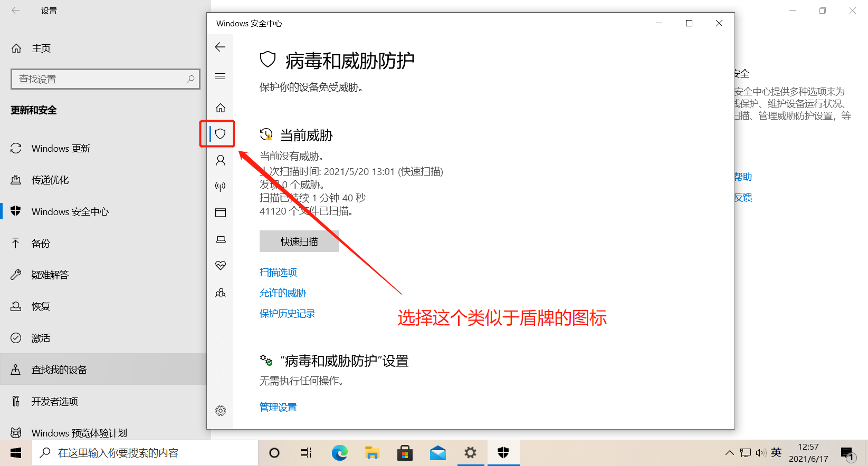Open the 反馈 link in Settings window
The width and height of the screenshot is (868, 466).
[x=743, y=198]
